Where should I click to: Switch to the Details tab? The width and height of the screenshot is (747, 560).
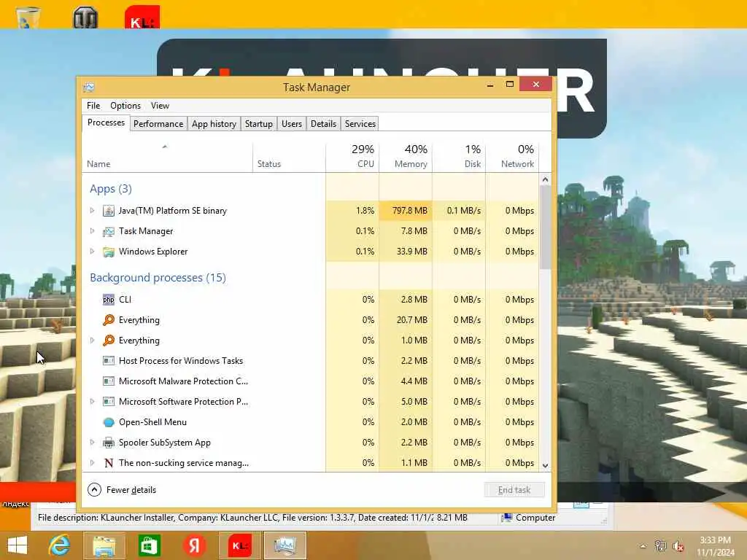coord(323,124)
